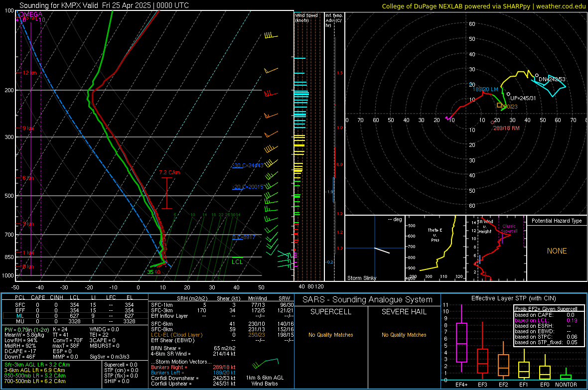The width and height of the screenshot is (588, 390).
Task: Click the PW = 0.79in value
Action: (26, 329)
